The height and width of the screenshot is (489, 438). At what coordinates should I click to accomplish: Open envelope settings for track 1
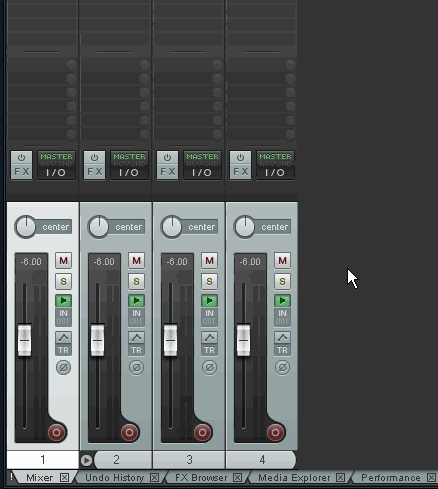coord(63,338)
